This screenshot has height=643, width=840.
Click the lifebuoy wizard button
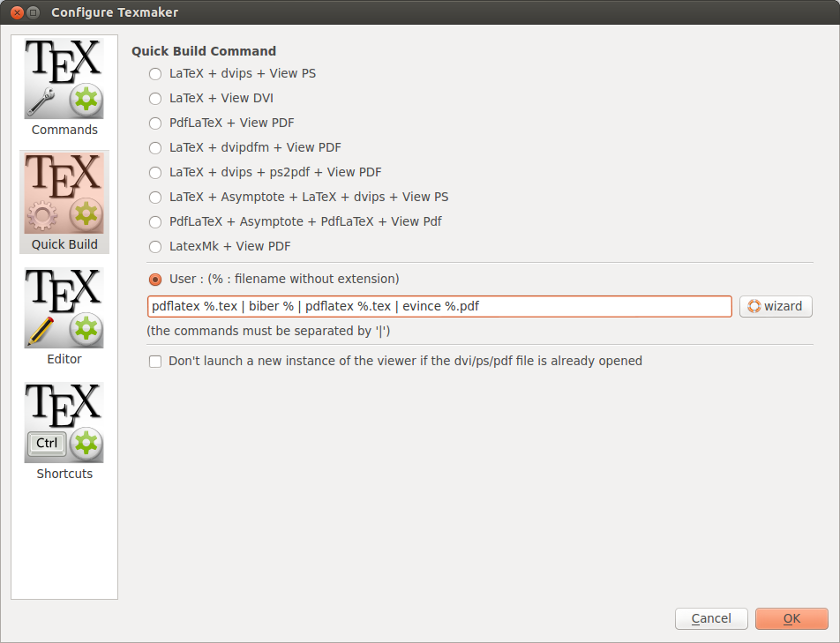tap(776, 306)
